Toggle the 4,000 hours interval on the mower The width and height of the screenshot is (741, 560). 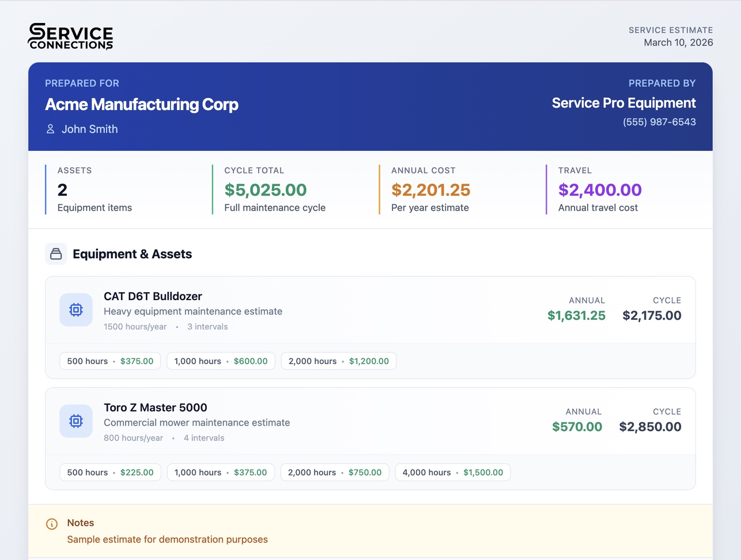tap(452, 472)
